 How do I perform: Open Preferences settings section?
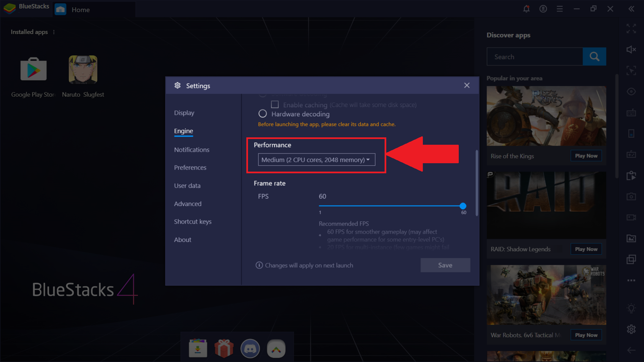coord(190,168)
